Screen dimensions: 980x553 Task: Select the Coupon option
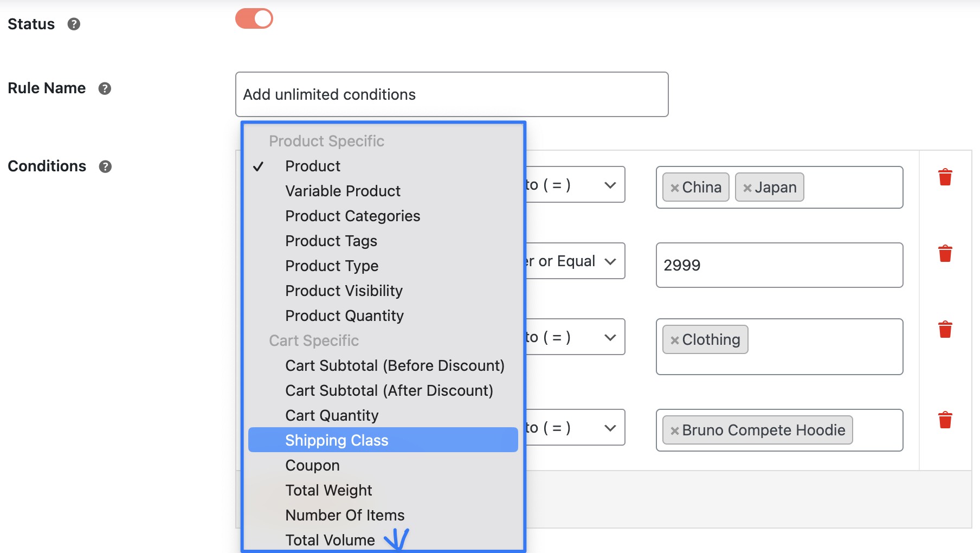coord(312,465)
